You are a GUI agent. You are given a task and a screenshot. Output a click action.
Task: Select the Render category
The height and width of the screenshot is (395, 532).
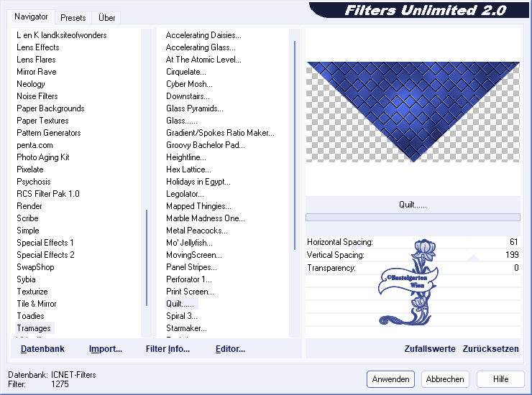29,206
